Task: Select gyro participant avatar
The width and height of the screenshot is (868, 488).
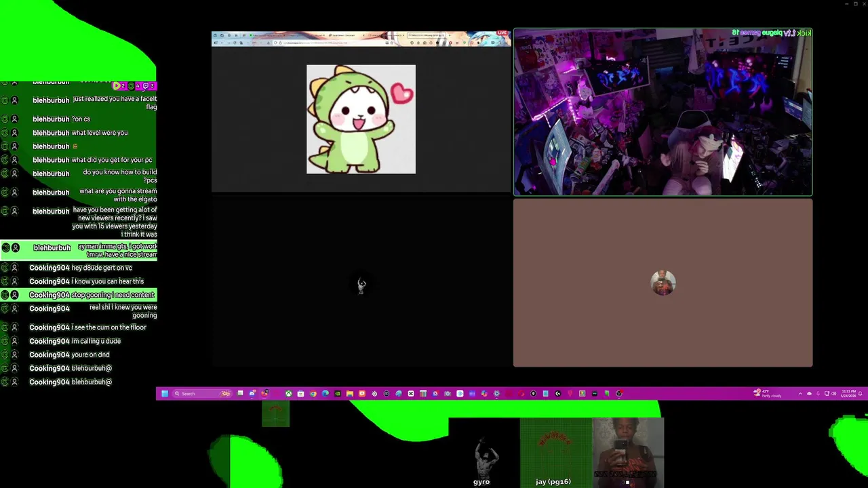Action: coord(484,452)
